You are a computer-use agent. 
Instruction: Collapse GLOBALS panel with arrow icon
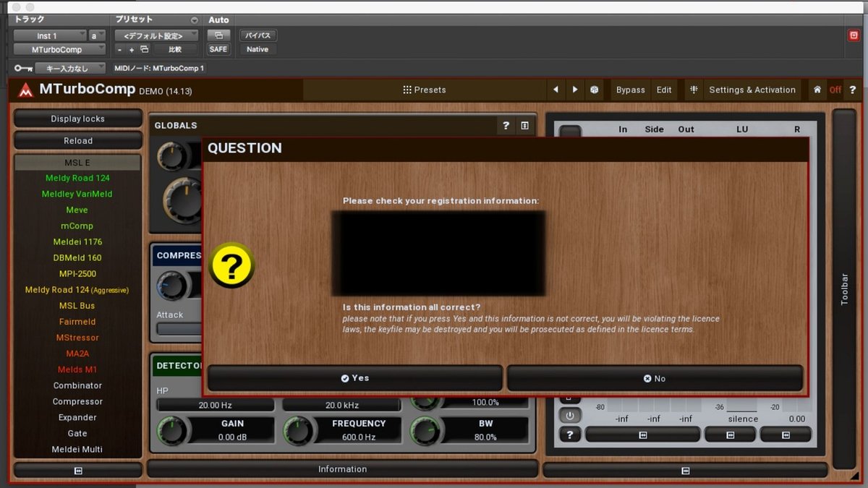524,126
